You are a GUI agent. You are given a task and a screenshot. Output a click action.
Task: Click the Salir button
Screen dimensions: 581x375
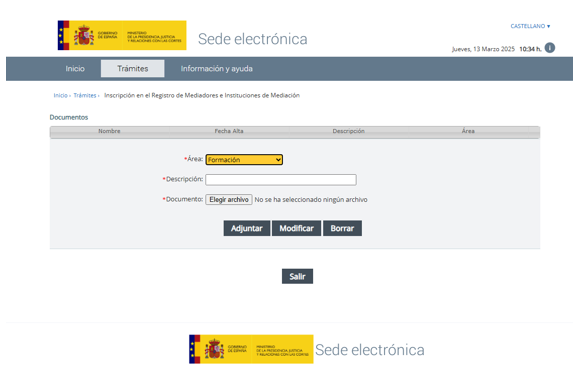[x=297, y=276]
